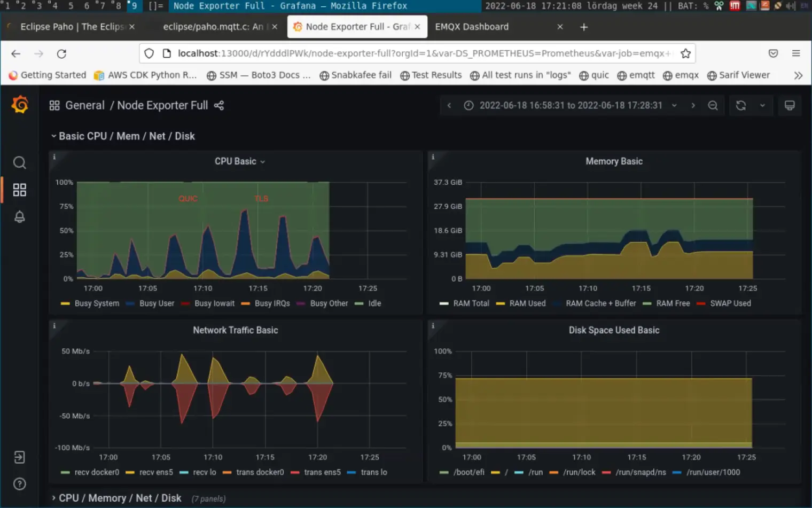Image resolution: width=812 pixels, height=508 pixels.
Task: Open the auto-refresh interval dropdown
Action: tap(762, 105)
